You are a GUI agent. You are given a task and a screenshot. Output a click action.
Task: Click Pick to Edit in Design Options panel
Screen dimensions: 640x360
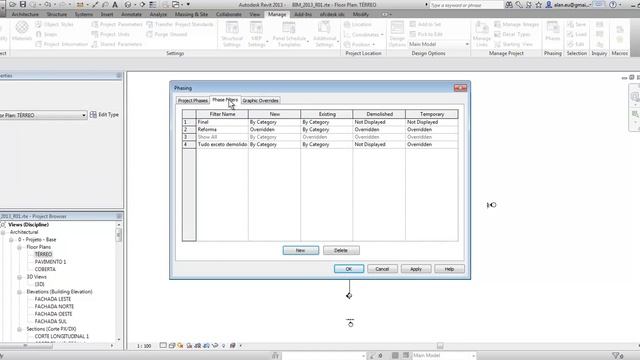pos(426,34)
